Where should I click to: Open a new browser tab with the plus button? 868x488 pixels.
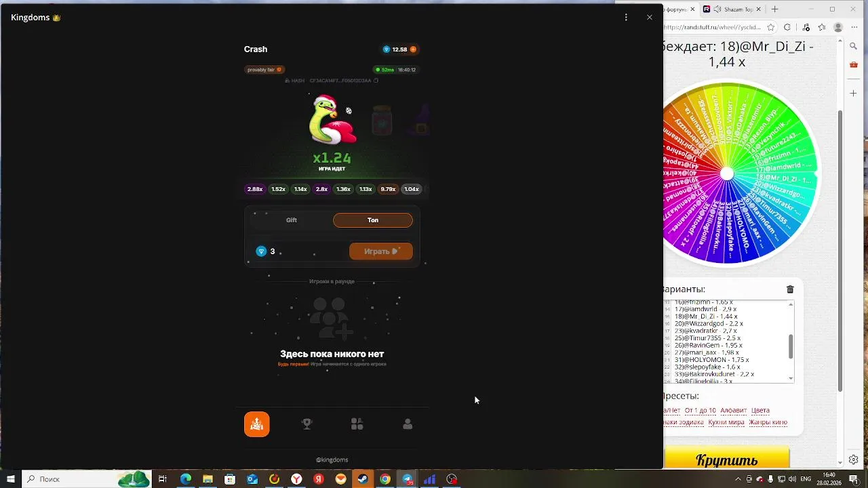click(x=775, y=9)
